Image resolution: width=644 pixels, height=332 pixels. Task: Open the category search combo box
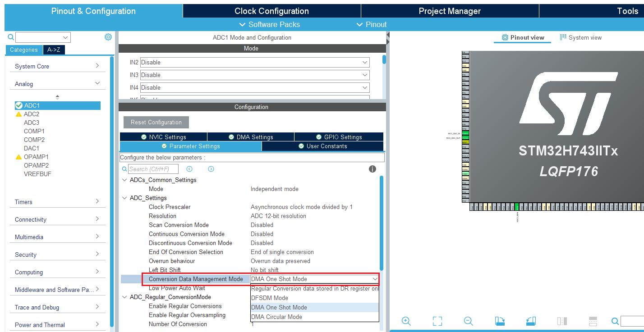(43, 37)
